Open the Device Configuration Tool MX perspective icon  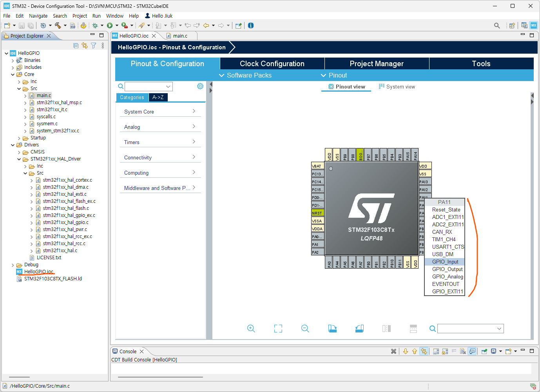[534, 25]
